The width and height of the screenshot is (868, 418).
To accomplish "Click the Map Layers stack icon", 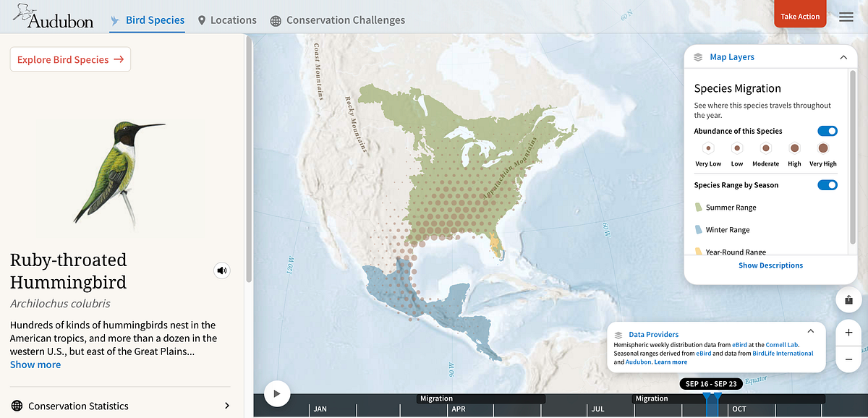I will pyautogui.click(x=697, y=56).
